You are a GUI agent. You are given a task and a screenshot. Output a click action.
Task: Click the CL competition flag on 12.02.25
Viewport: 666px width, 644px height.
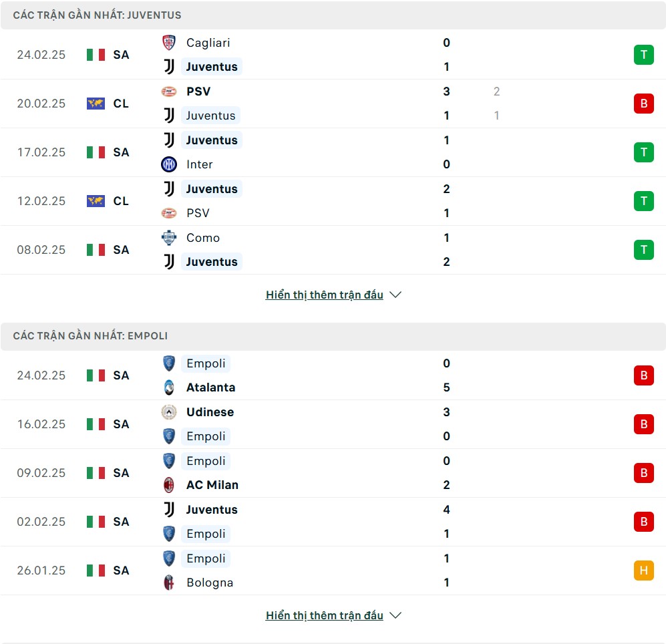tap(96, 201)
